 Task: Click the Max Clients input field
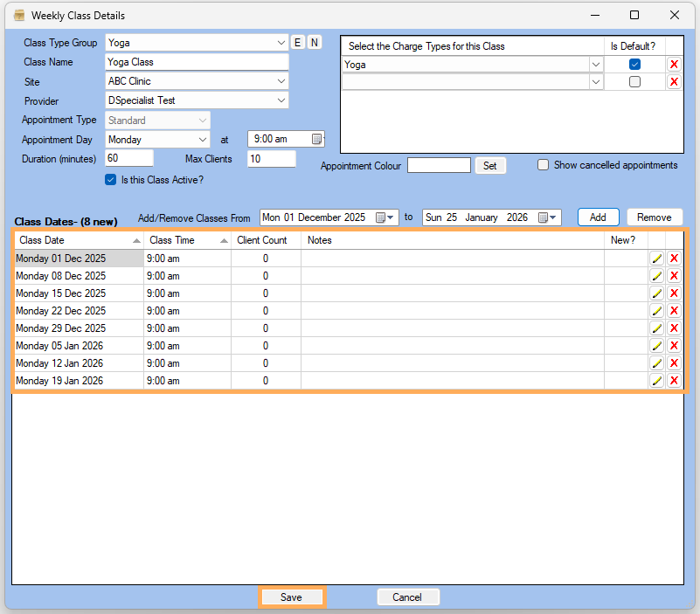point(272,159)
